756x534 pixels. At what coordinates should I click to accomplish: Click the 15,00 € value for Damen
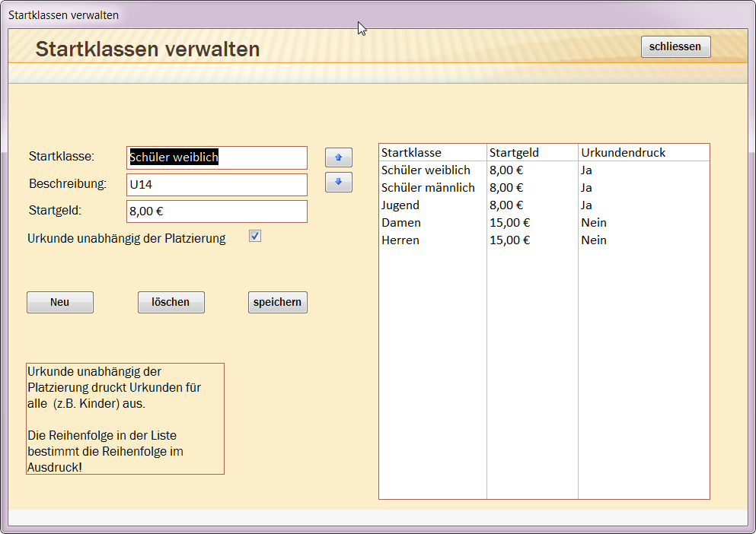(509, 223)
